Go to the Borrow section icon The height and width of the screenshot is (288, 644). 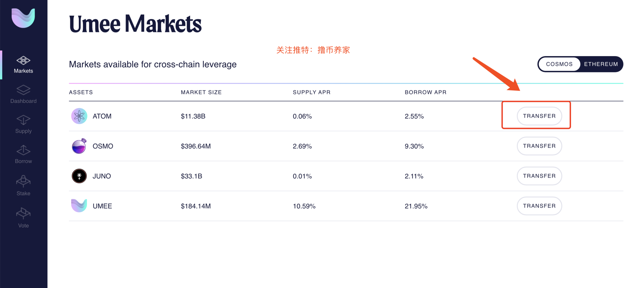click(23, 150)
